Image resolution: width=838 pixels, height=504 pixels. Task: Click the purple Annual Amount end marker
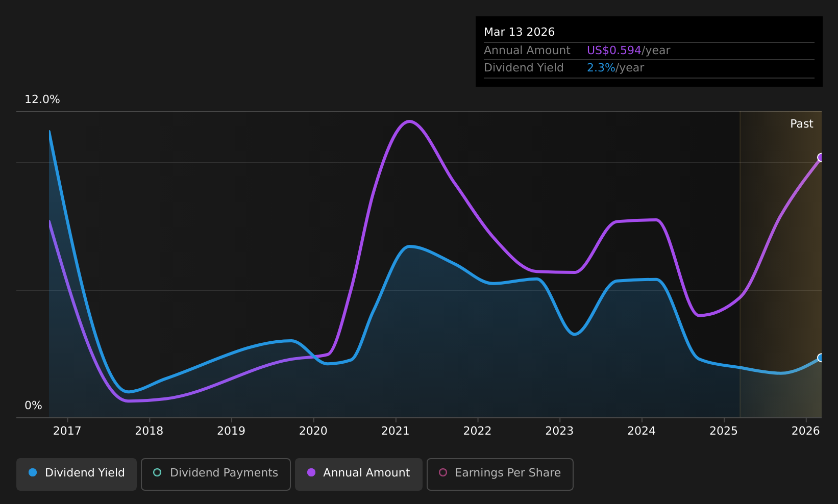[821, 157]
